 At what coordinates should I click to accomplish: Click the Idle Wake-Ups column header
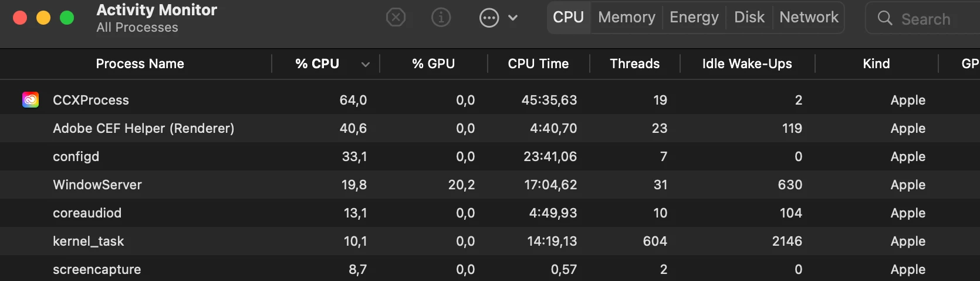point(747,63)
